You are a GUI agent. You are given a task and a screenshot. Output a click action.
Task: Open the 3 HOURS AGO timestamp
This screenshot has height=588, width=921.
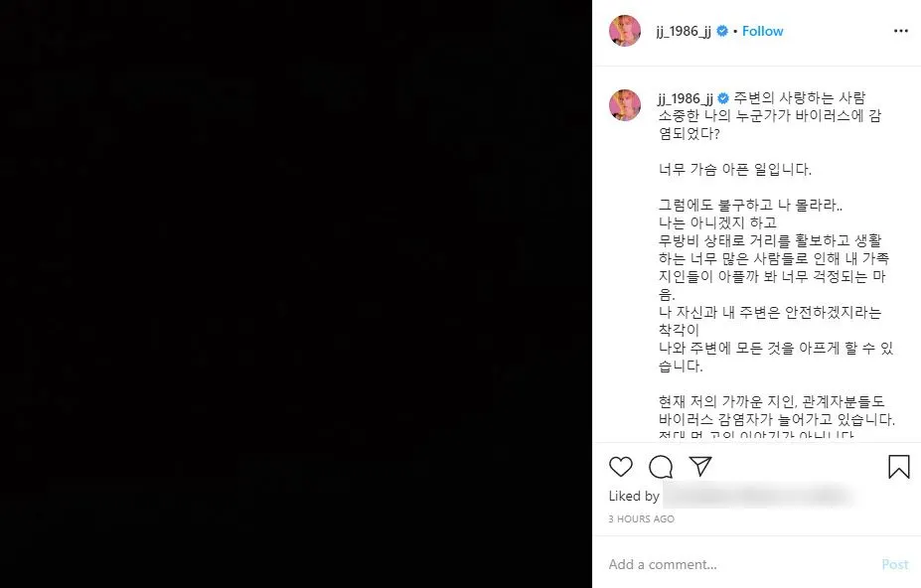click(x=642, y=518)
